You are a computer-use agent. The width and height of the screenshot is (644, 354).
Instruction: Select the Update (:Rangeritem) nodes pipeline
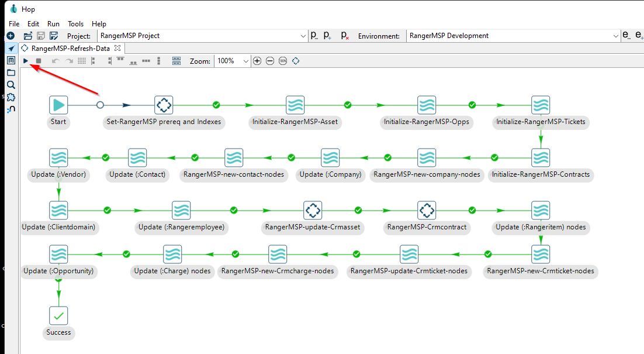click(541, 211)
